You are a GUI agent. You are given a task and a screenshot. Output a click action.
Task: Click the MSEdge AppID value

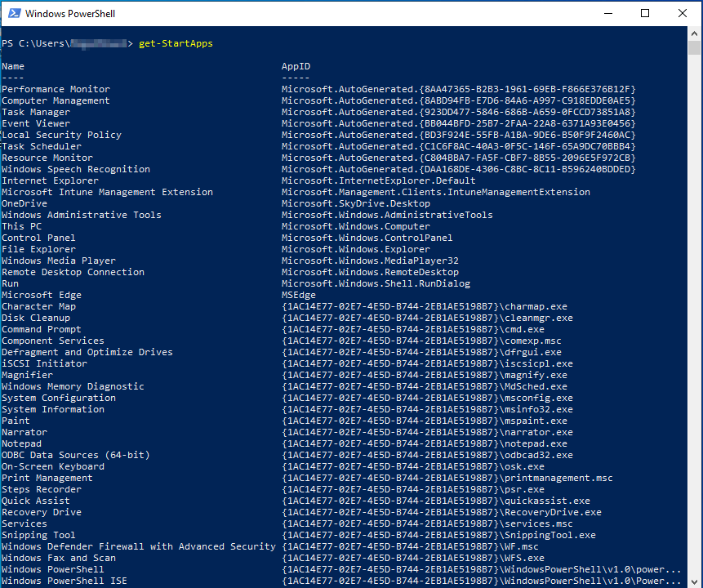click(299, 295)
